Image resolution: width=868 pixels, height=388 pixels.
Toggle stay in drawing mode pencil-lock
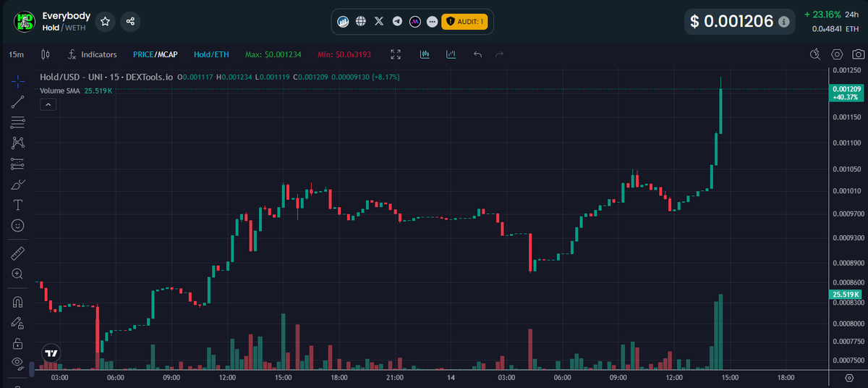pos(18,322)
